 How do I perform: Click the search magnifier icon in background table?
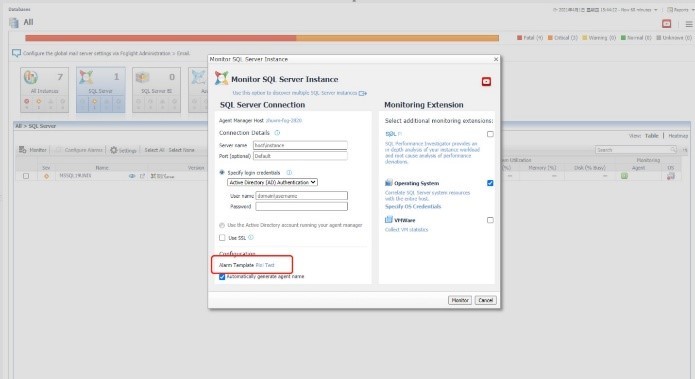tap(673, 150)
